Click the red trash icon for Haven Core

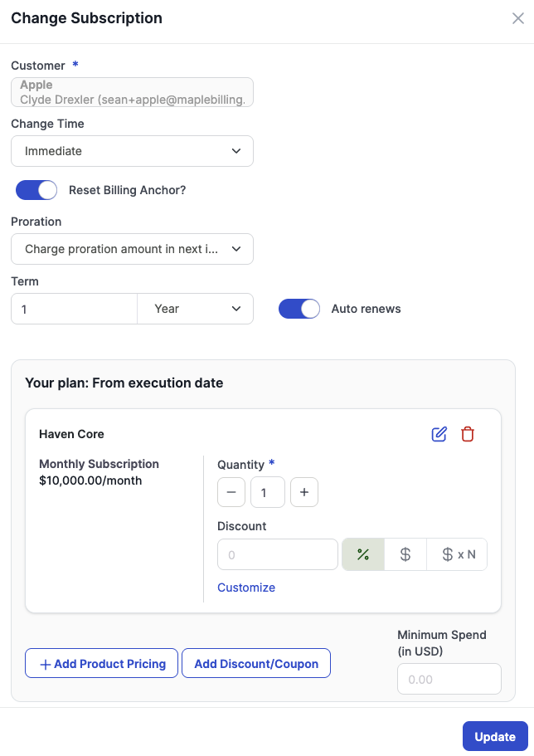[x=468, y=434]
